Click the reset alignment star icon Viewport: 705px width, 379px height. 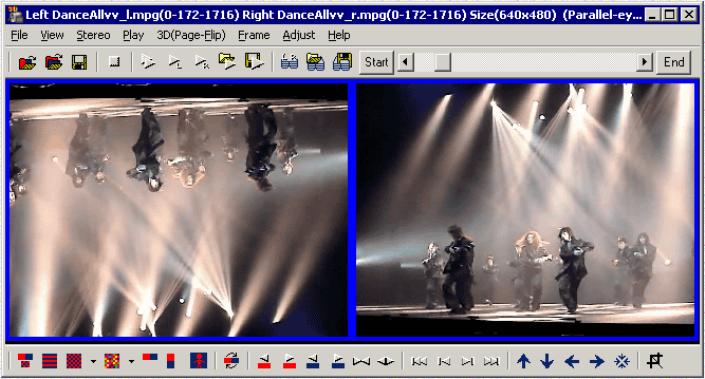[x=622, y=361]
